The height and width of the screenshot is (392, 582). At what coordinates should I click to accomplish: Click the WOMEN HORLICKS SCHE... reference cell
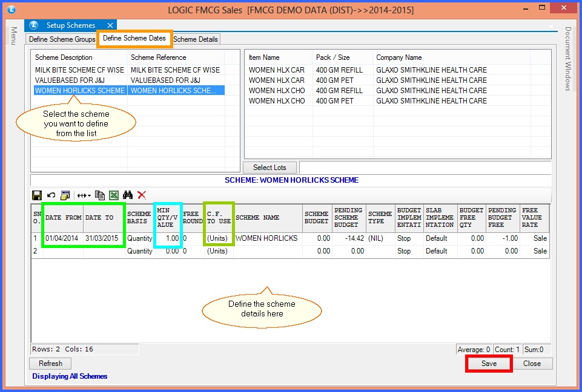(x=176, y=91)
